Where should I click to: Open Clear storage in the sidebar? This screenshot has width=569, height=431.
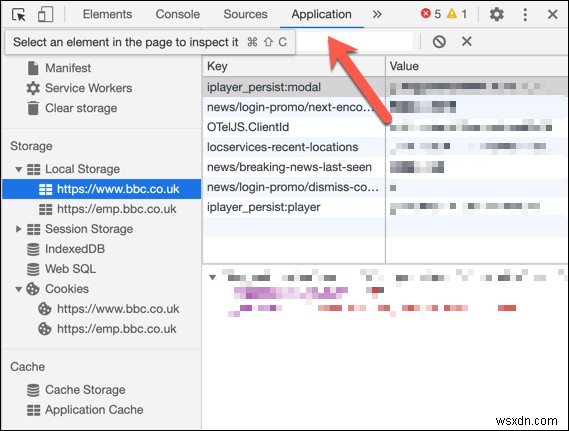pyautogui.click(x=81, y=108)
